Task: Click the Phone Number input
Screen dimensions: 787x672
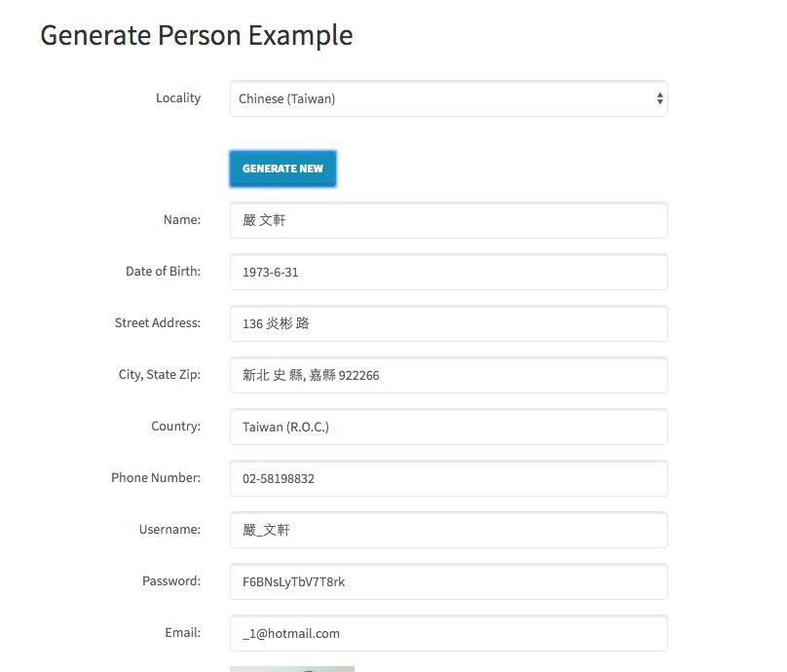Action: point(449,479)
